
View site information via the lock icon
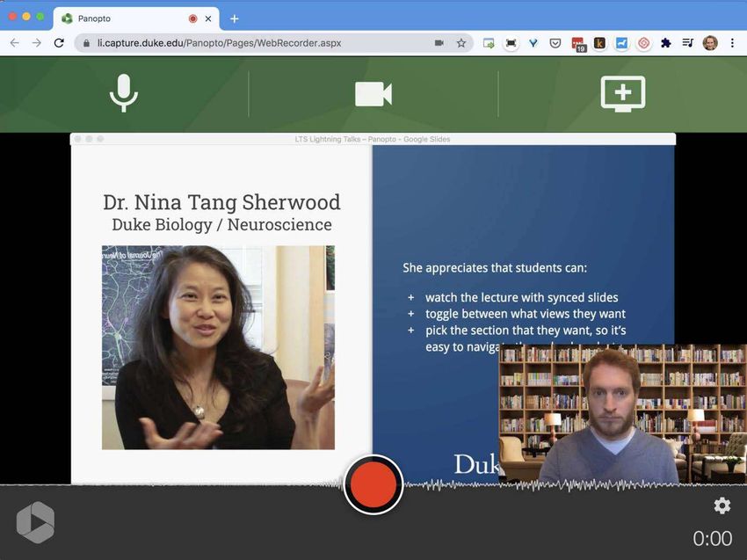point(86,43)
